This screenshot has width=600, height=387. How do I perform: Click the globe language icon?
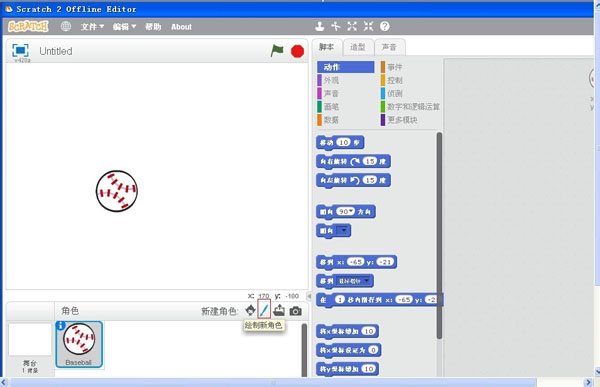pyautogui.click(x=66, y=26)
